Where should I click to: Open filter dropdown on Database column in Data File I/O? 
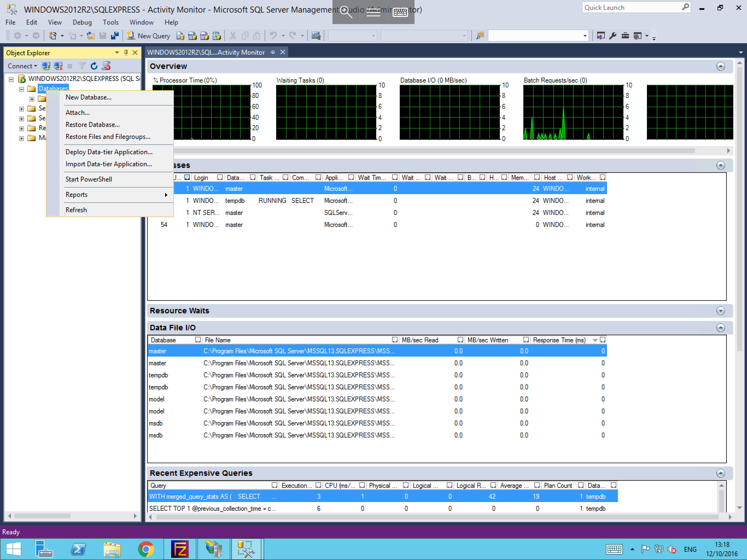click(198, 340)
